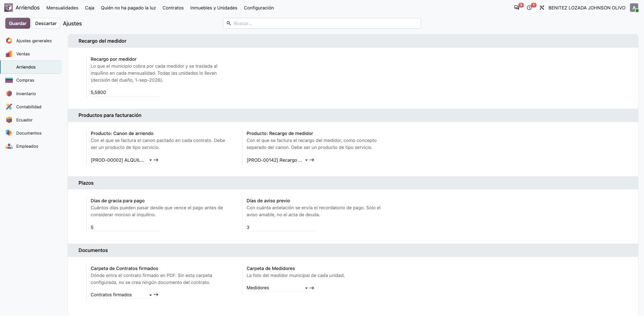
Task: Open the user avatar menu
Action: (634, 8)
